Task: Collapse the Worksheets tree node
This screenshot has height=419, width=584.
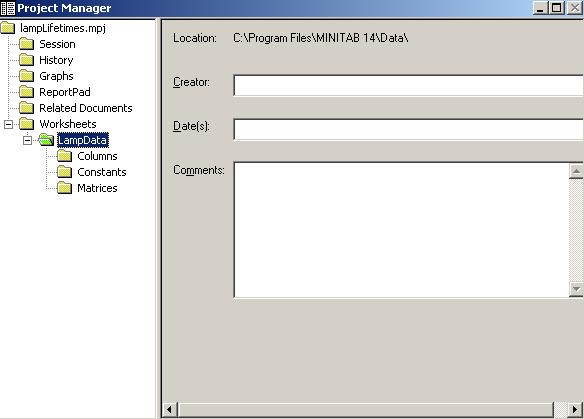Action: 8,124
